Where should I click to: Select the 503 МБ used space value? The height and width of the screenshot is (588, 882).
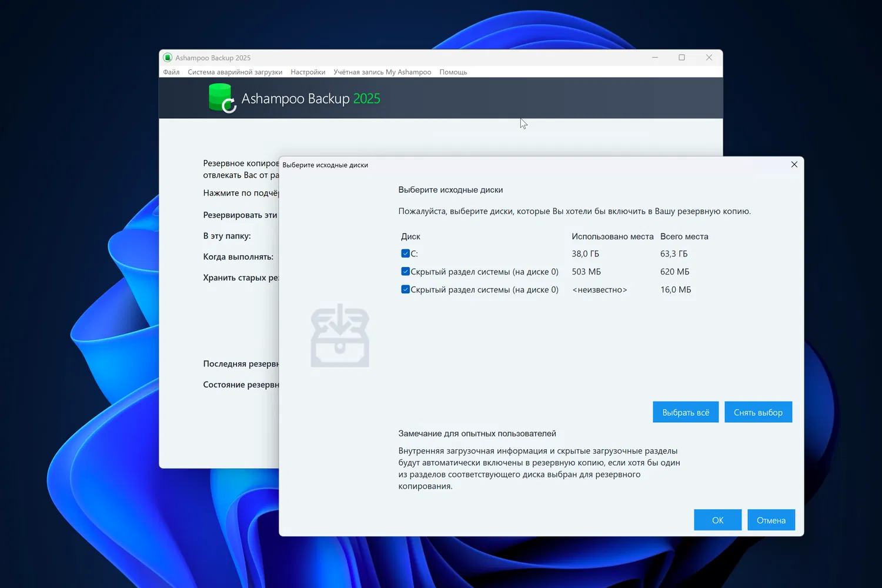click(x=586, y=272)
